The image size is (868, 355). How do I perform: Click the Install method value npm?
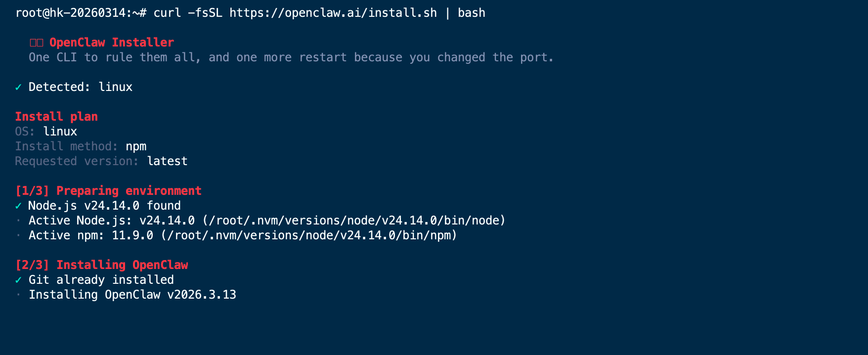(x=136, y=146)
